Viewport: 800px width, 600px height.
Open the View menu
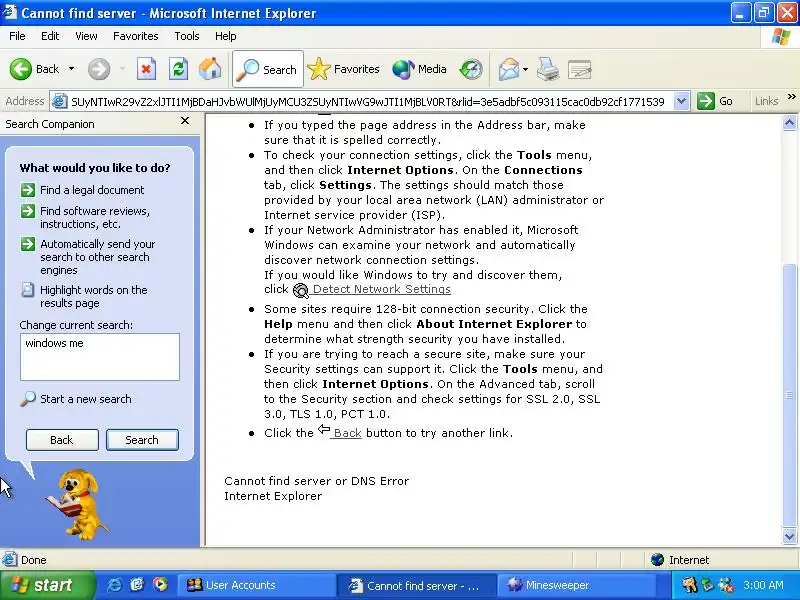(x=86, y=36)
